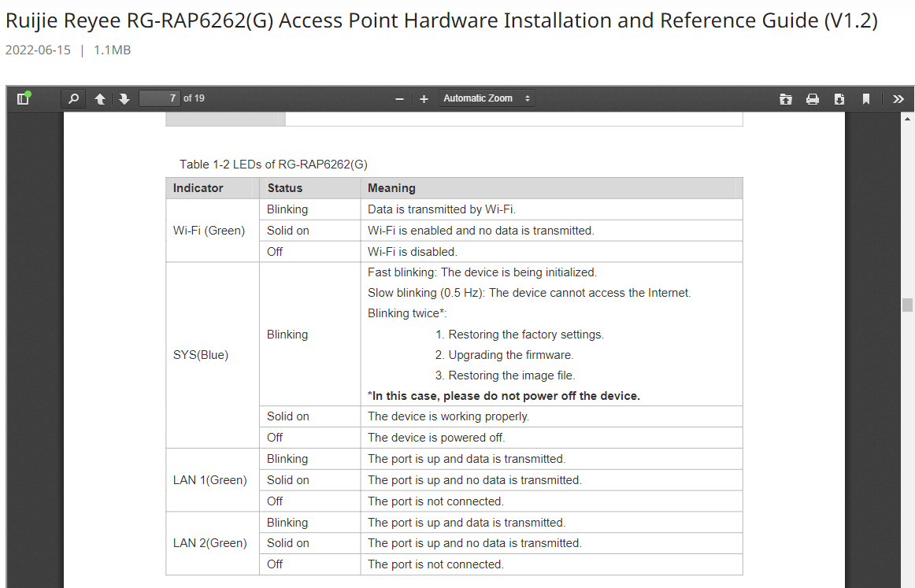Click the 'of 19' page count
This screenshot has height=588, width=915.
click(194, 98)
